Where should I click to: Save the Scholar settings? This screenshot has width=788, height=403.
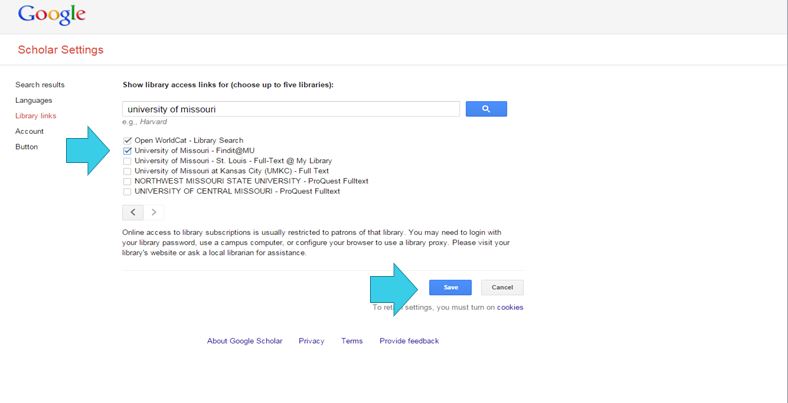(450, 287)
